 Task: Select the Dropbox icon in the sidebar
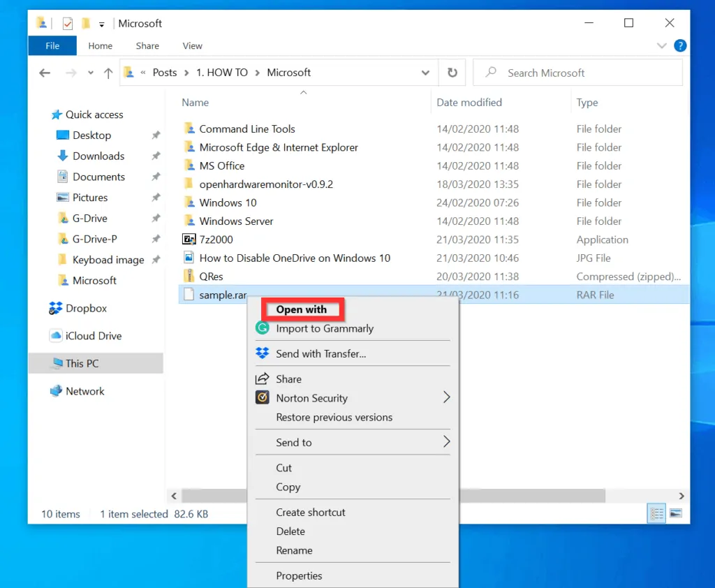tap(54, 308)
